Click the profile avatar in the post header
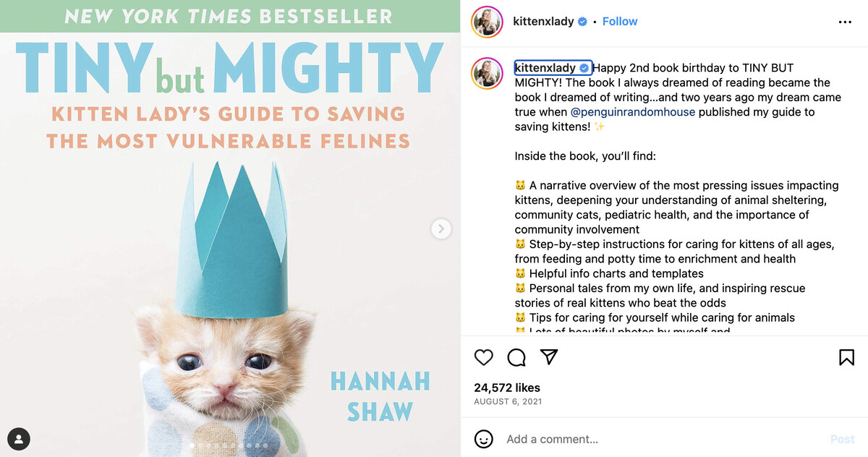This screenshot has height=457, width=868. click(x=487, y=22)
